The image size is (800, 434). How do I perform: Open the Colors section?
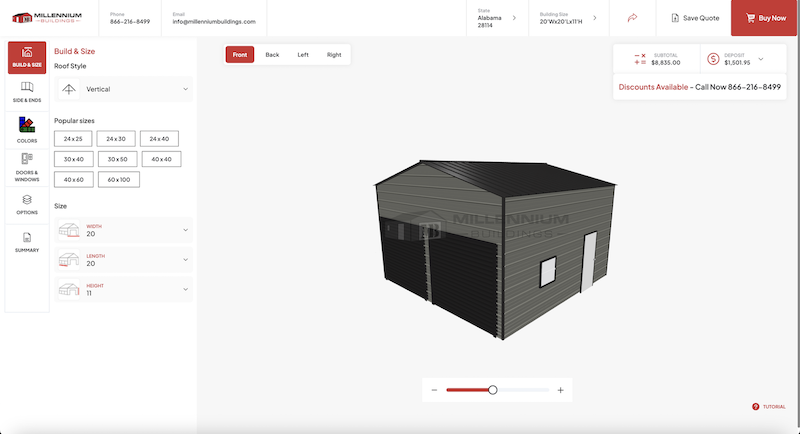click(x=27, y=129)
